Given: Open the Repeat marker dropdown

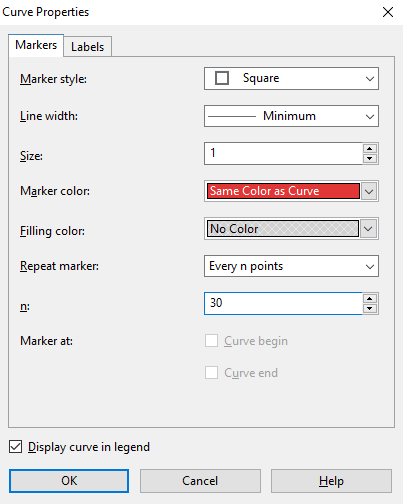Looking at the screenshot, I should click(291, 266).
